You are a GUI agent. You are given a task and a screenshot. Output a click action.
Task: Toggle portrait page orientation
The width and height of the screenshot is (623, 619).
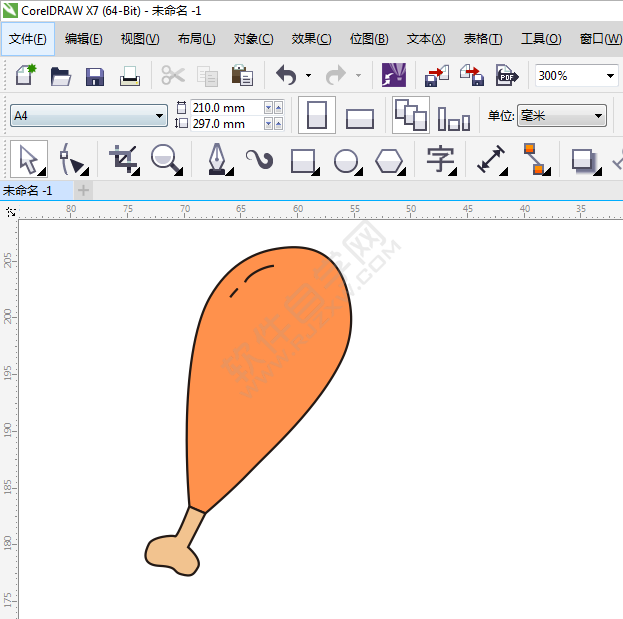pyautogui.click(x=317, y=116)
